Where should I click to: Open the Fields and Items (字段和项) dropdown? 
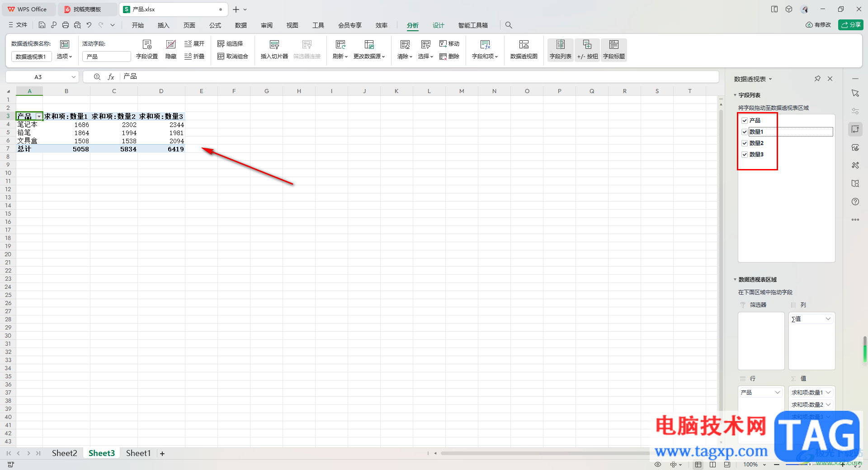click(x=485, y=56)
